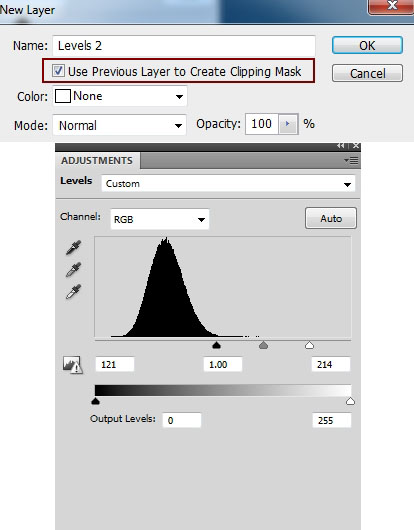Image resolution: width=414 pixels, height=530 pixels.
Task: Open the blend Mode dropdown
Action: click(119, 125)
